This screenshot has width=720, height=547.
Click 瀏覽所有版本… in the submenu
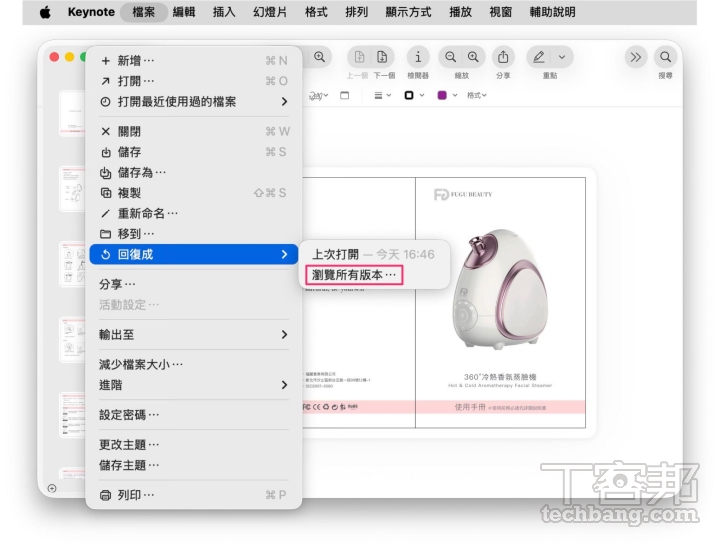coord(354,275)
